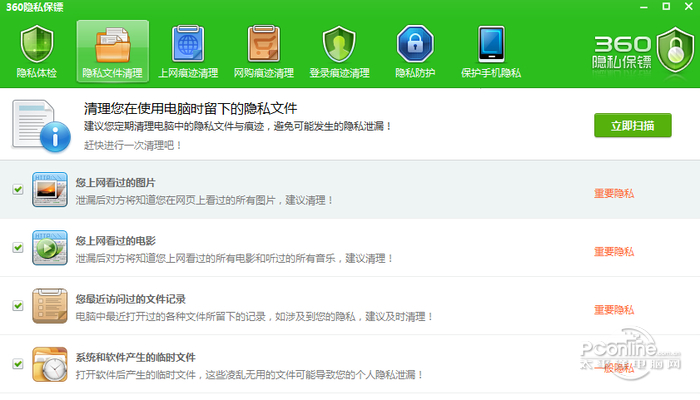Minimize the 360隐私保镖 window
Viewport: 700px width, 400px height.
[644, 7]
